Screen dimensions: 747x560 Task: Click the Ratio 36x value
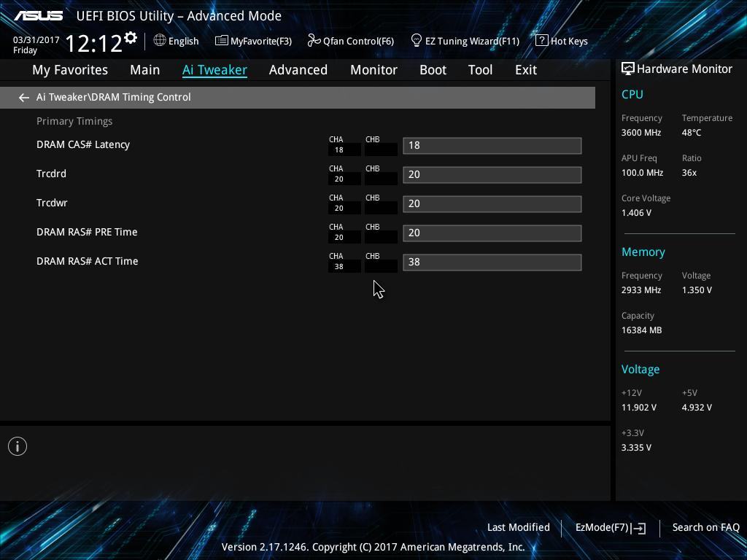click(689, 173)
